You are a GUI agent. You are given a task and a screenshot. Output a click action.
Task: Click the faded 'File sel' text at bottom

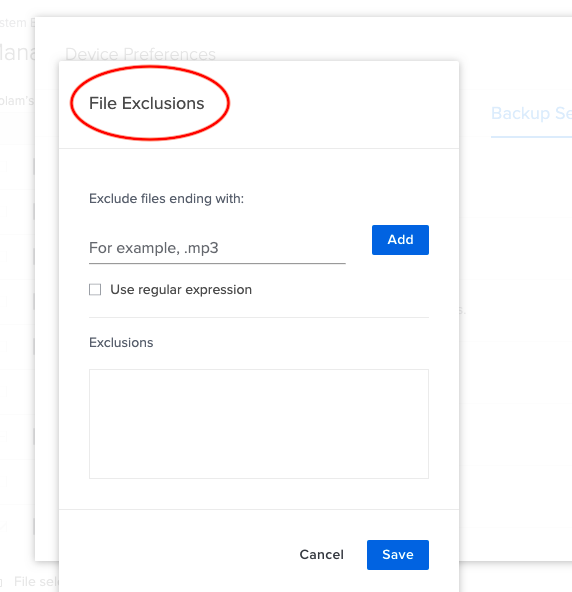point(36,581)
